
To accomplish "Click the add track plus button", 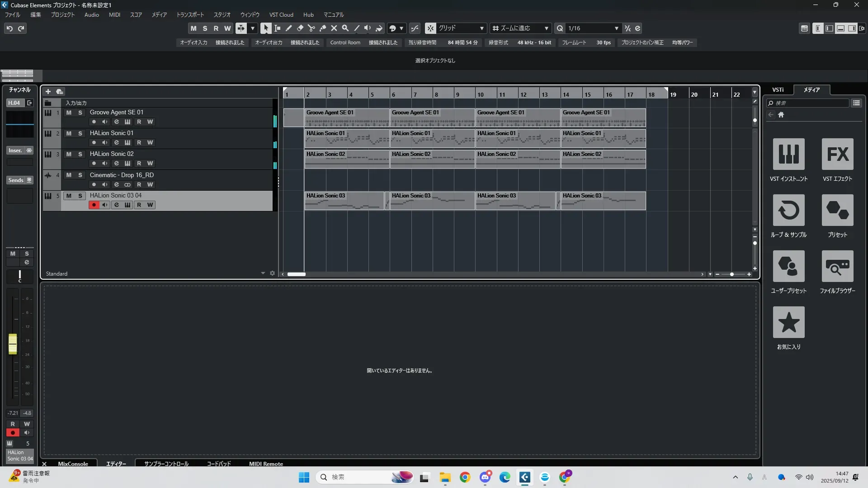I will coord(48,92).
